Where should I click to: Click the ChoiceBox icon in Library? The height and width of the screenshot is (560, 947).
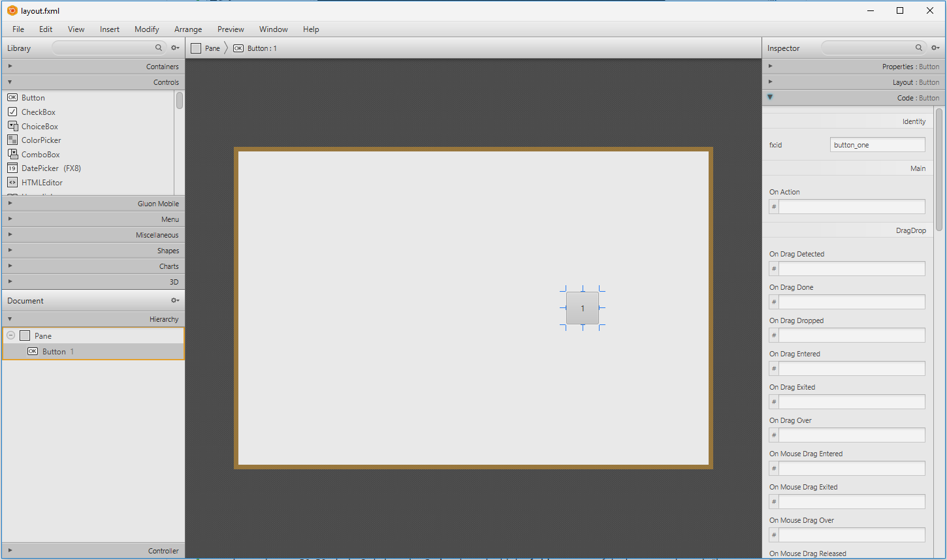(x=12, y=126)
